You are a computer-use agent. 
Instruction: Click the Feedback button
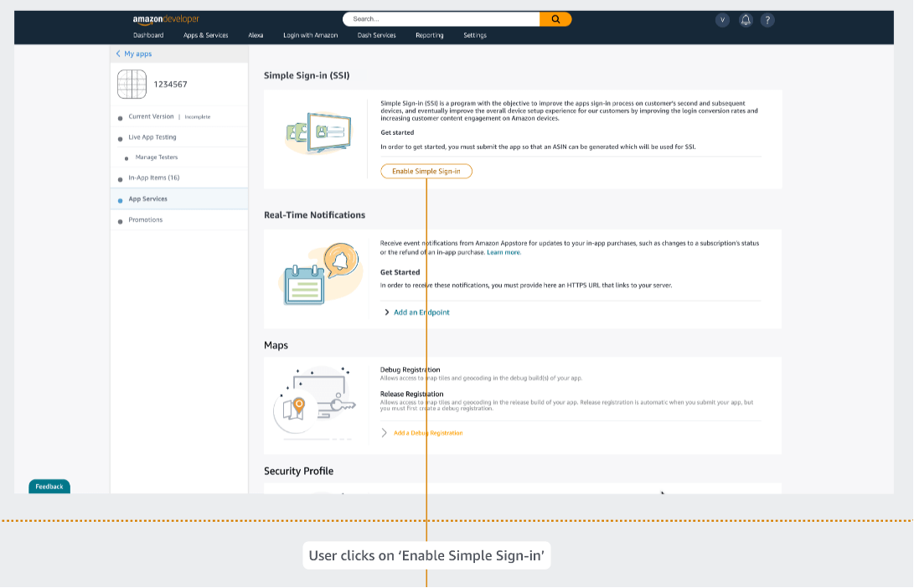pyautogui.click(x=49, y=487)
